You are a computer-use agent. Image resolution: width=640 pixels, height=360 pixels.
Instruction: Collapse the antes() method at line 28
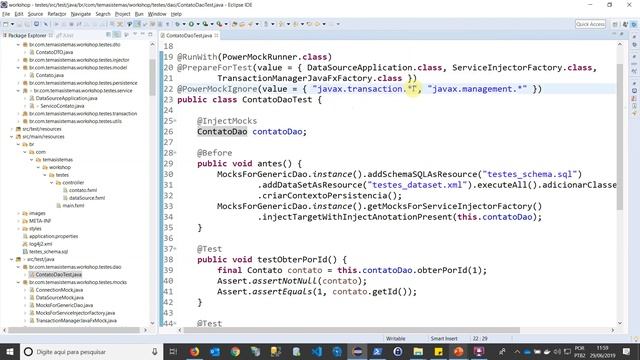pyautogui.click(x=175, y=153)
